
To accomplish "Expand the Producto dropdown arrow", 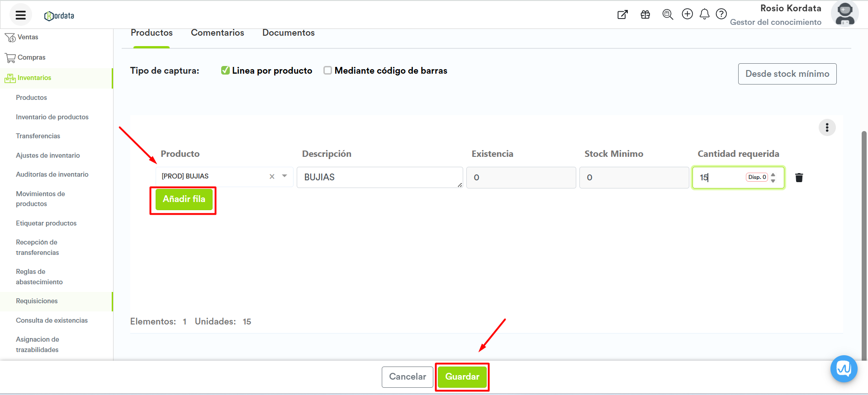I will [285, 176].
